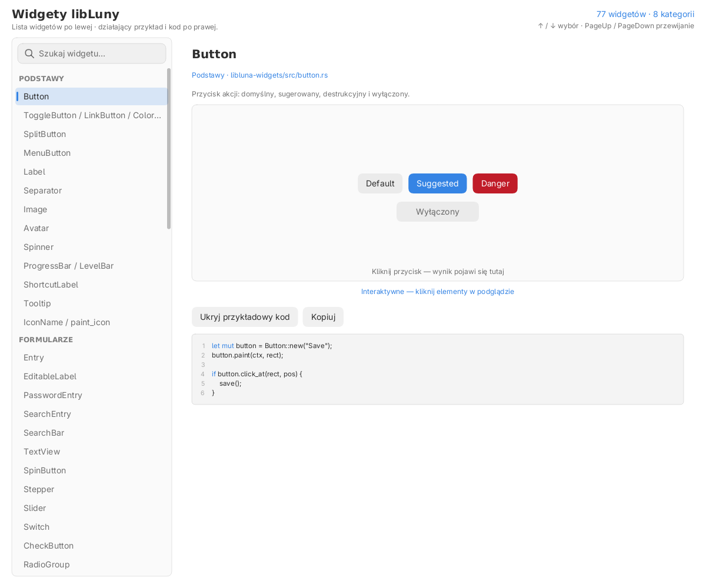This screenshot has width=706, height=588.
Task: Open the CheckButton widget page
Action: pos(91,546)
